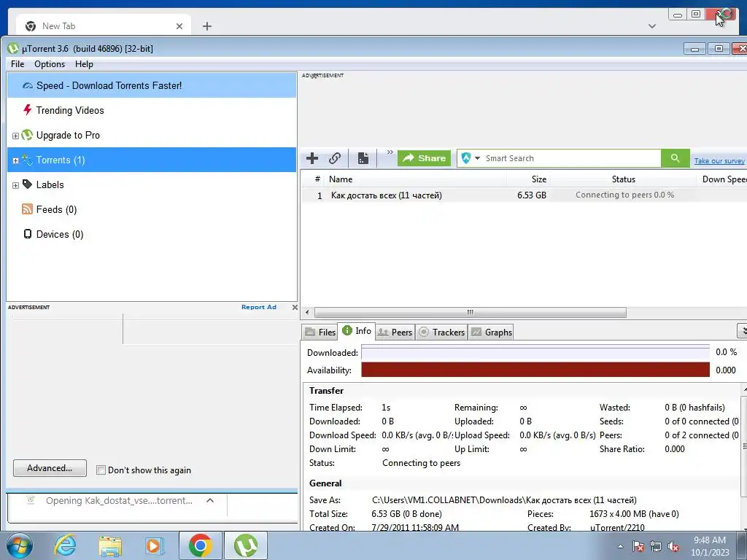The height and width of the screenshot is (560, 747).
Task: Click the muted volume tray icon
Action: click(673, 547)
